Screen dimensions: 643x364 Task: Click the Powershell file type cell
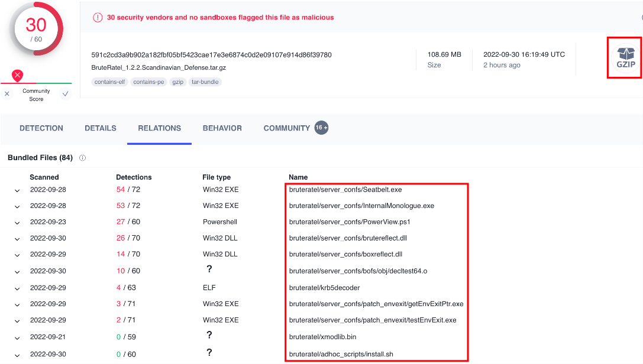[x=220, y=222]
